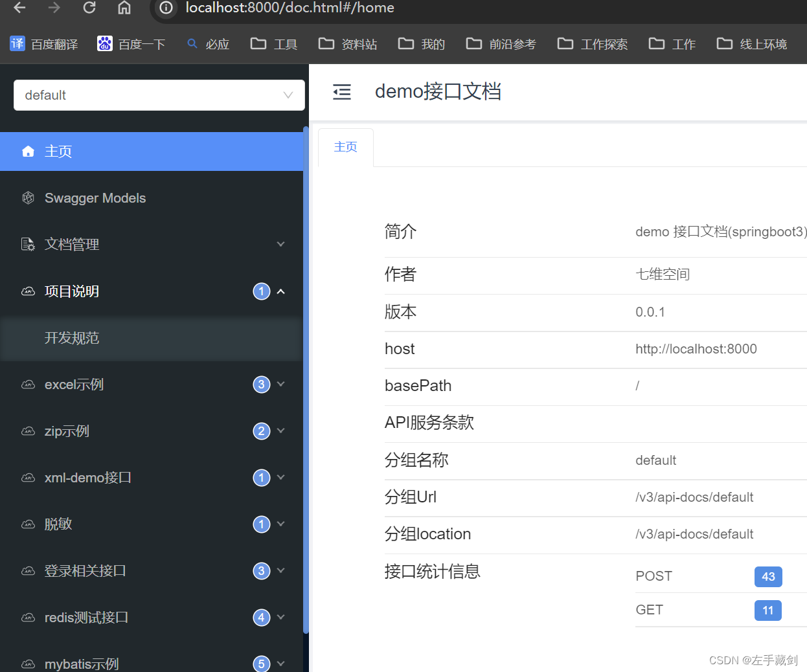The image size is (807, 672).
Task: Collapse the 项目说明 section
Action: click(x=280, y=291)
